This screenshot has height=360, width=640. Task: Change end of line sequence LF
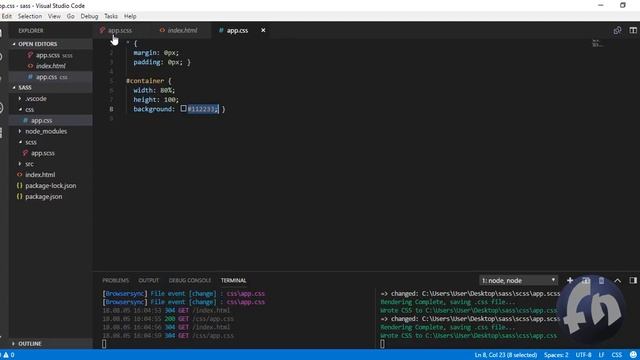(x=601, y=355)
